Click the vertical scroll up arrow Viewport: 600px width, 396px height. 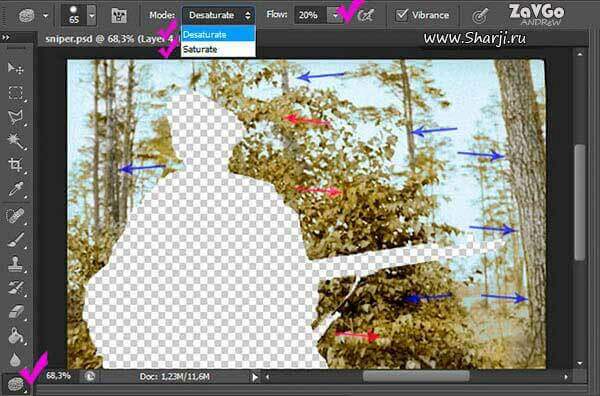[580, 54]
